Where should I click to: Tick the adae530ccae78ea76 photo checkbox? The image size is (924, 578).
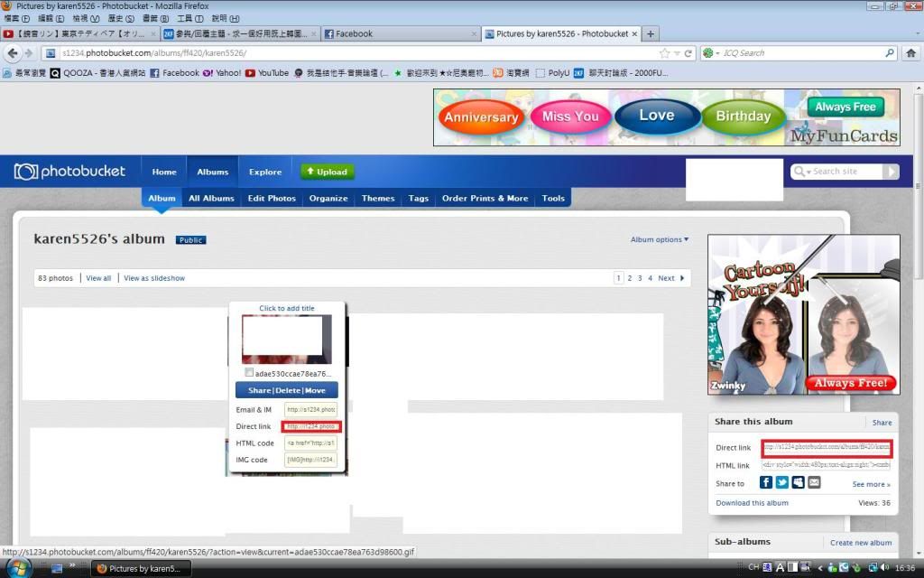(249, 372)
